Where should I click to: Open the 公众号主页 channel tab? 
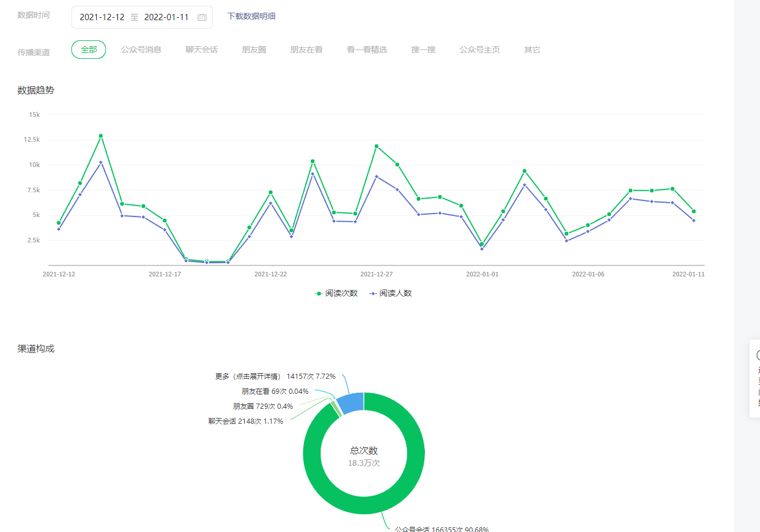coord(480,50)
